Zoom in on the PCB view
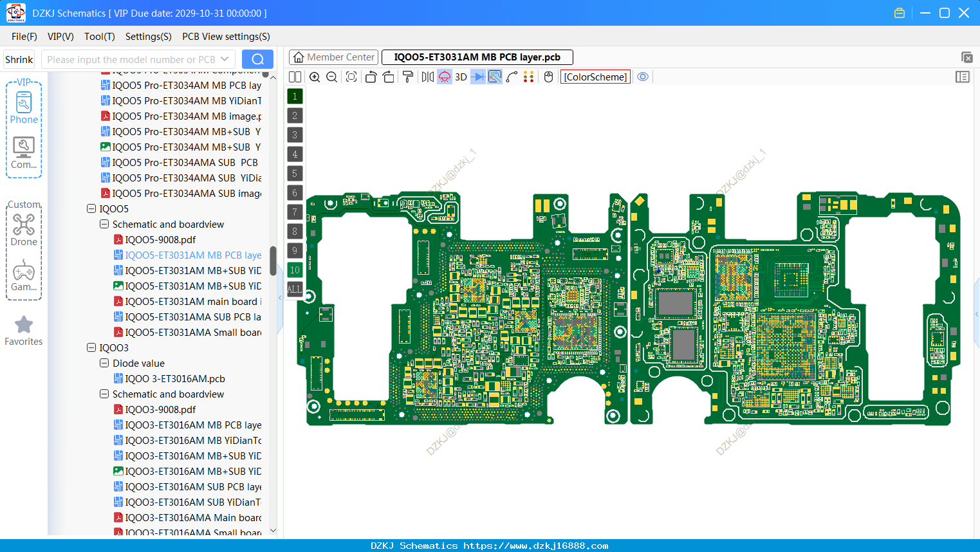Viewport: 980px width, 552px height. pos(315,77)
